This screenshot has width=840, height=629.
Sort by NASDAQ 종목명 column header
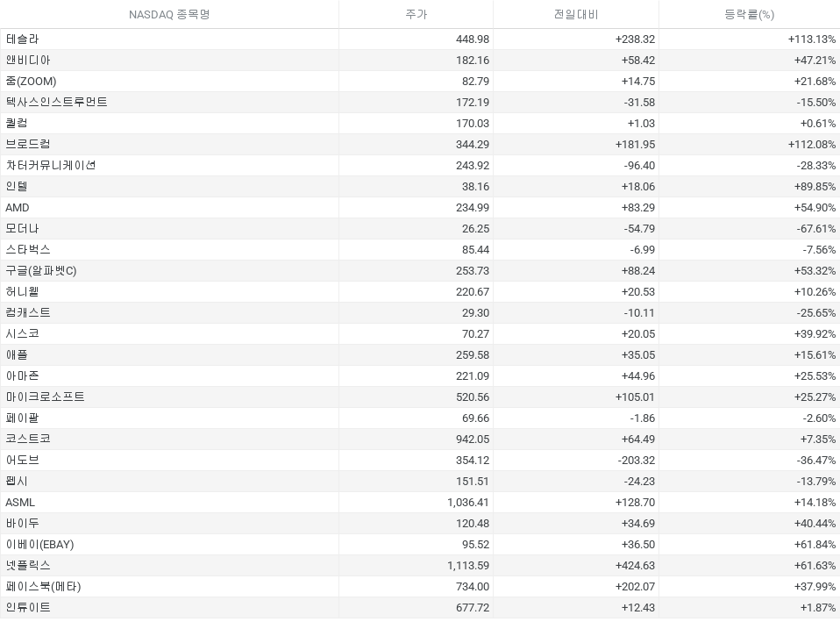[x=169, y=14]
